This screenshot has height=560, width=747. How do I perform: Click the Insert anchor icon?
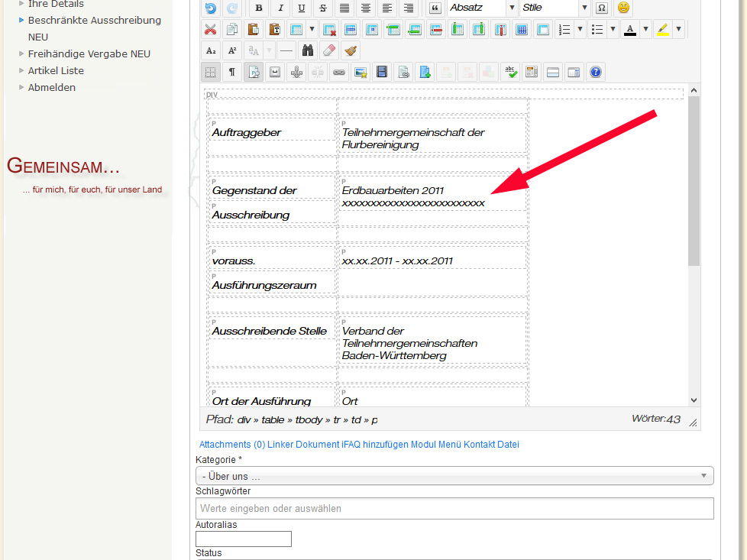[x=296, y=73]
